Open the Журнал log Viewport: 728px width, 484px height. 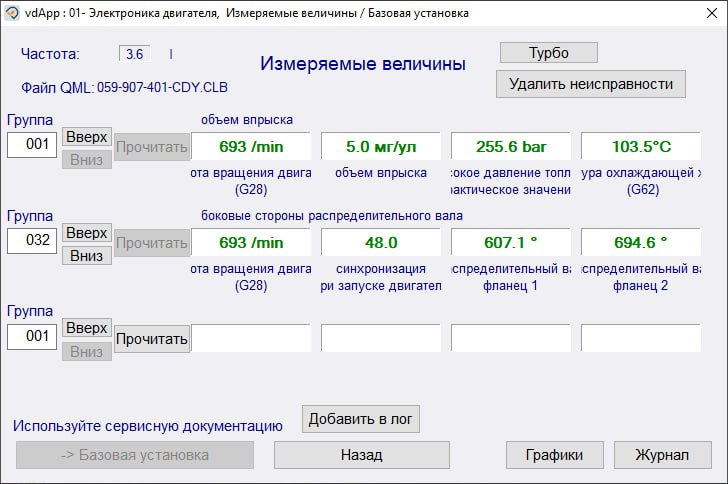[662, 455]
